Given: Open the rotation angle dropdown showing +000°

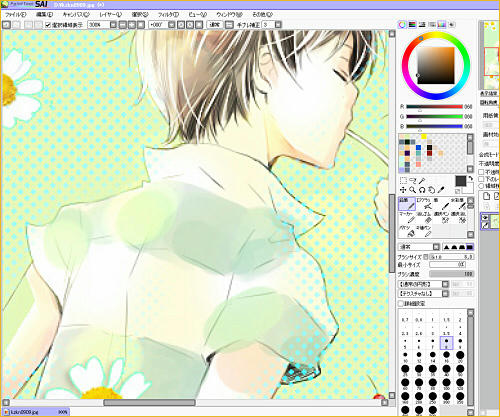Looking at the screenshot, I should [x=171, y=25].
